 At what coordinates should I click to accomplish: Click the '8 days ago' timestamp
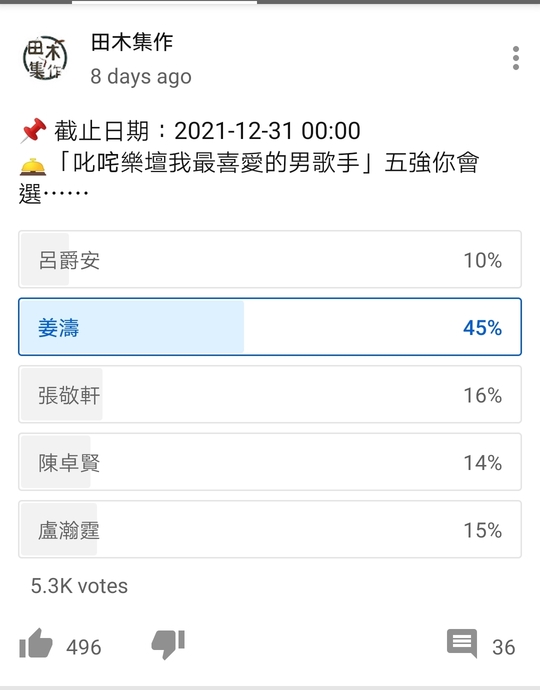pyautogui.click(x=141, y=77)
